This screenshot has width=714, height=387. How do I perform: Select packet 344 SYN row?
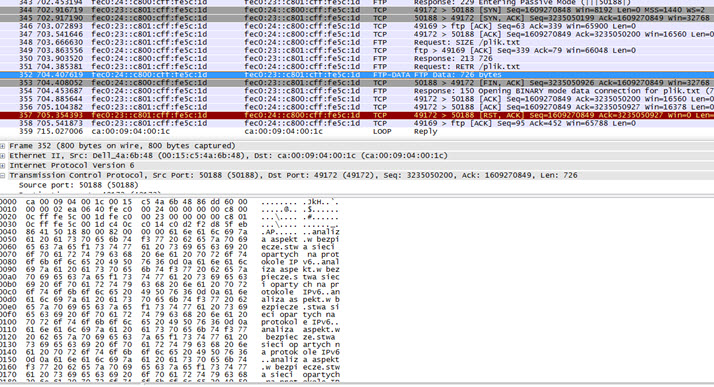click(x=357, y=10)
